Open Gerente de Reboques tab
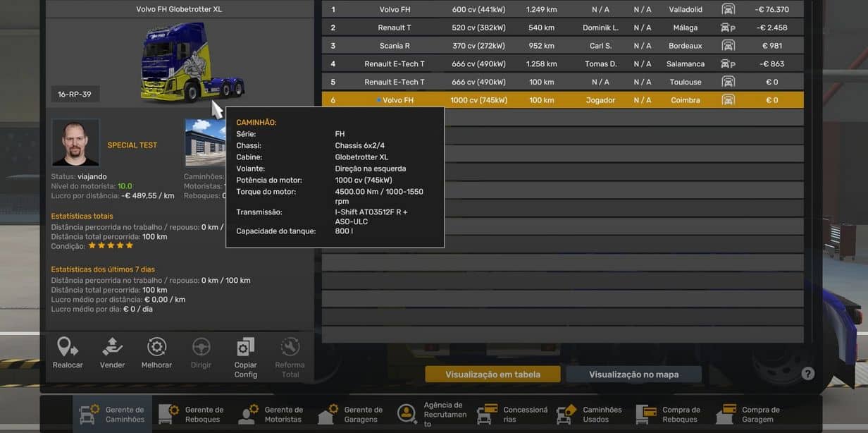Screen dimensions: 868x433 click(x=192, y=415)
